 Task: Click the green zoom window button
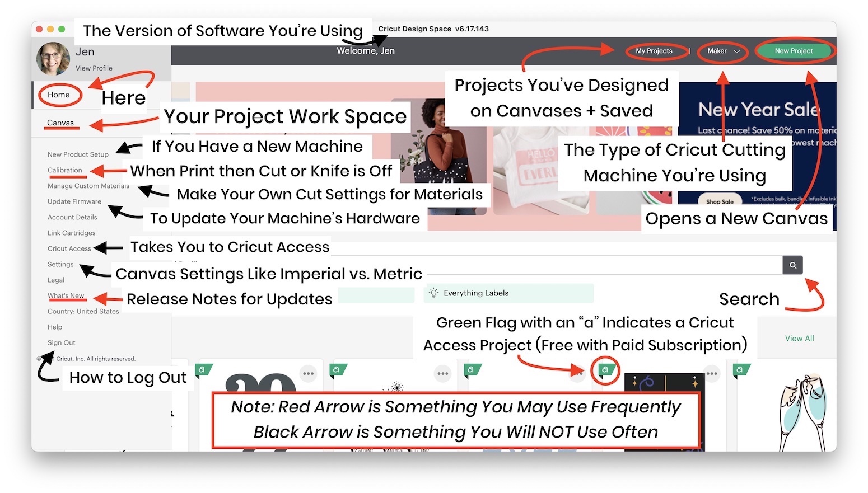coord(62,29)
